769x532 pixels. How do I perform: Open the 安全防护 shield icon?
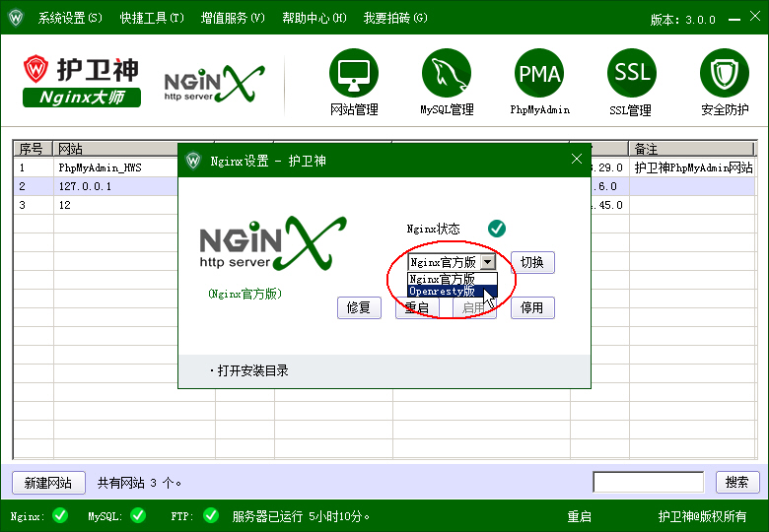tap(725, 74)
